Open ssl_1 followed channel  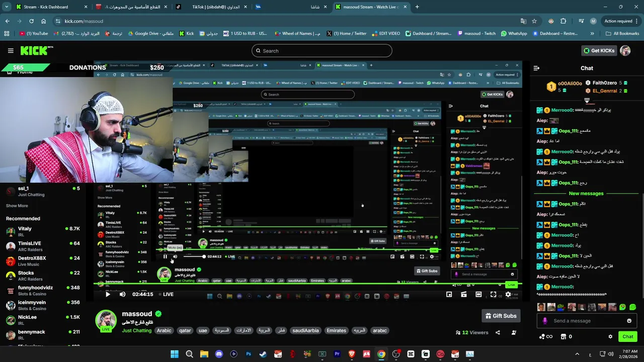coord(42,191)
